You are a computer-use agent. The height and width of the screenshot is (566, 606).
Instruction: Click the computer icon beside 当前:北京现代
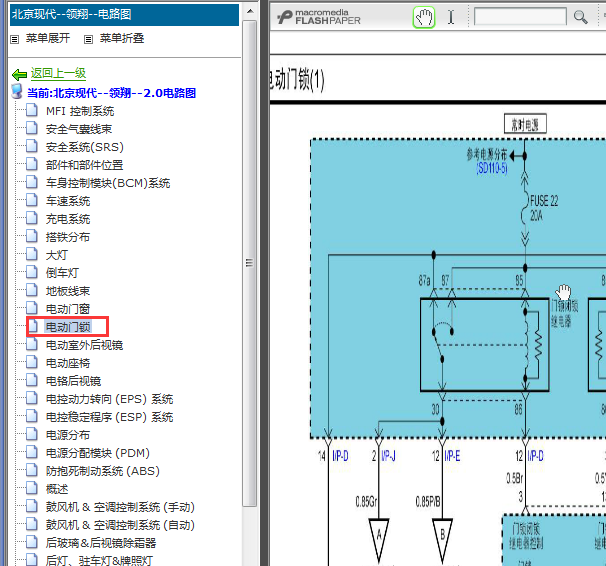pyautogui.click(x=17, y=92)
